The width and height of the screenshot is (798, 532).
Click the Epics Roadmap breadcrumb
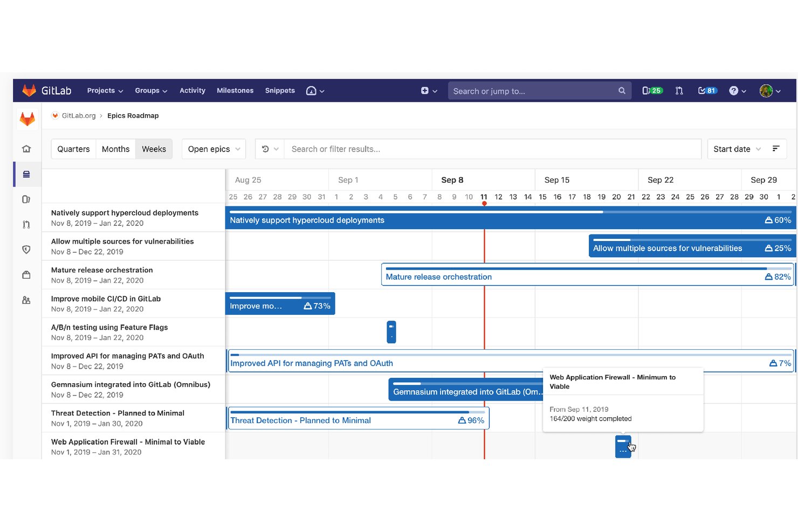(x=133, y=115)
